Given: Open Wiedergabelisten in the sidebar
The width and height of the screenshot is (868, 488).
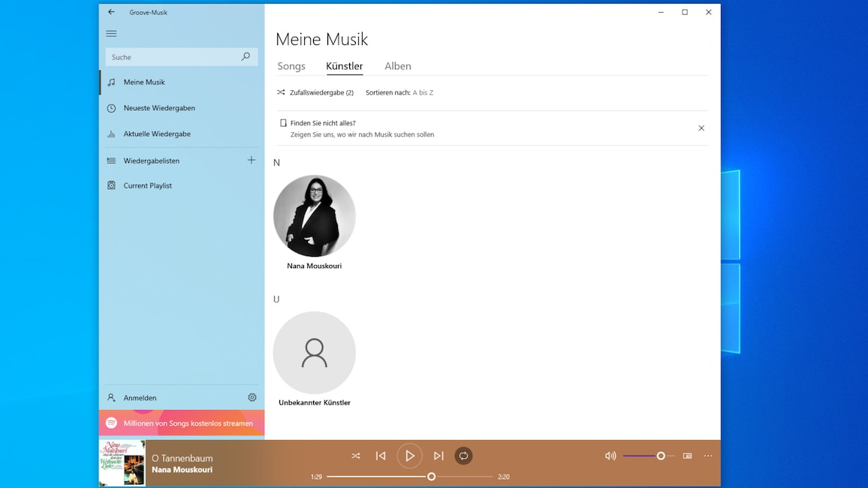Looking at the screenshot, I should (x=172, y=161).
